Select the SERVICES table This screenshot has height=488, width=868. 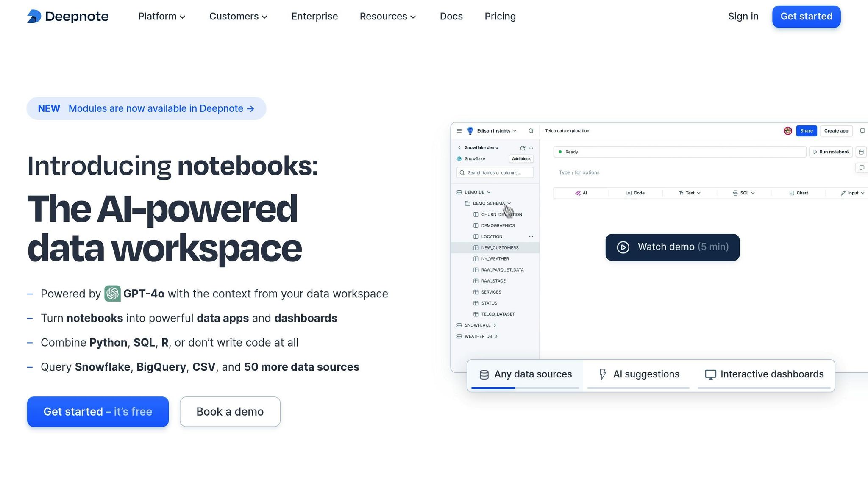491,292
